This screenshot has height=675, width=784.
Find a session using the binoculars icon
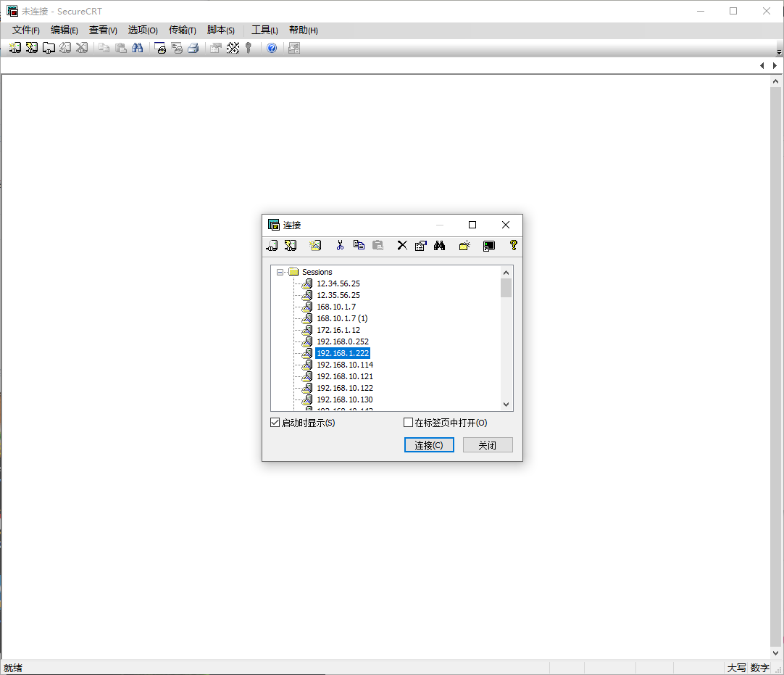(440, 245)
